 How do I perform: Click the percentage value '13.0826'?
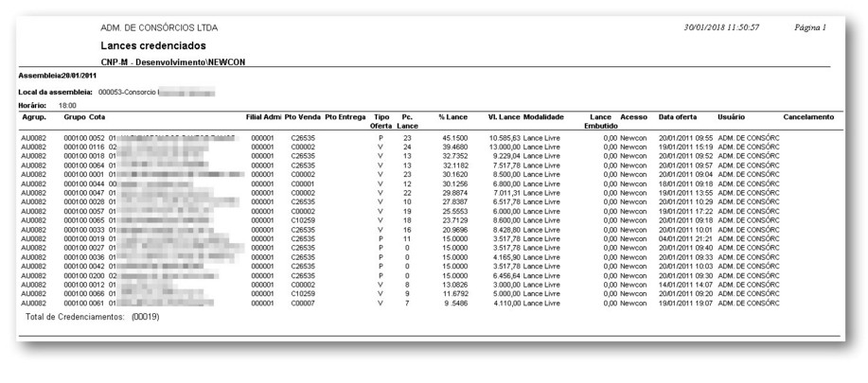tap(455, 285)
